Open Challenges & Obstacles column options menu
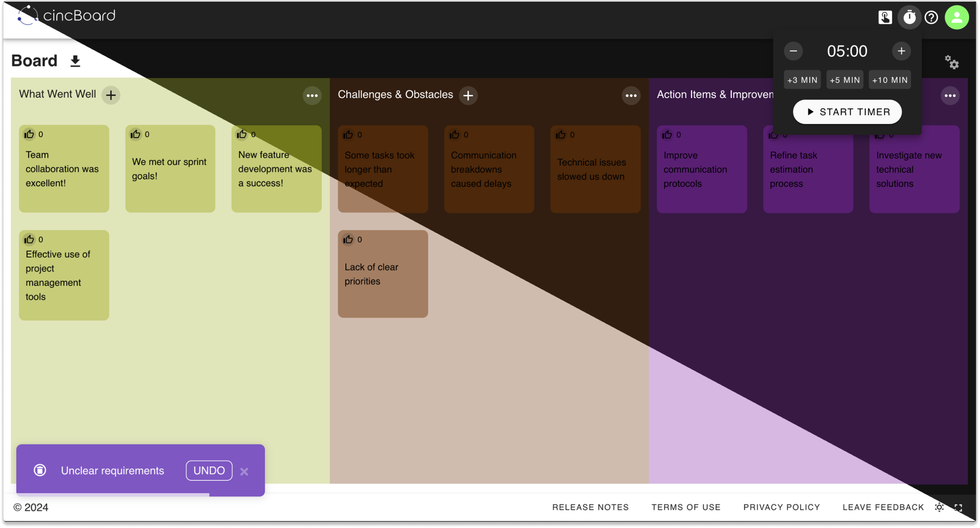980x528 pixels. tap(631, 95)
